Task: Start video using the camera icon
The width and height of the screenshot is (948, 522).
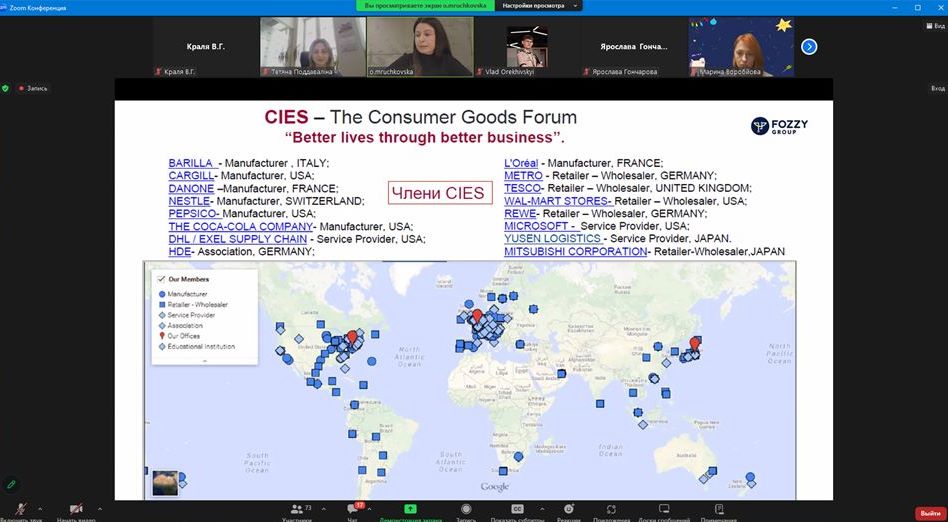Action: coord(76,509)
